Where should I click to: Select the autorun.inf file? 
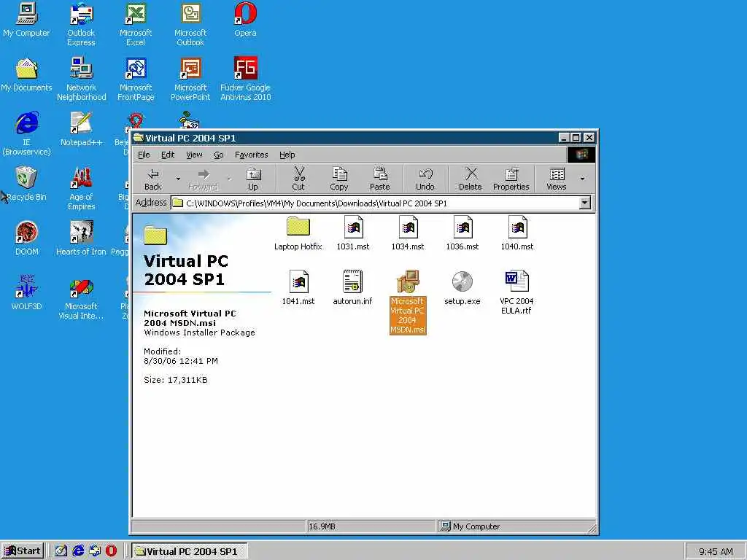[353, 287]
